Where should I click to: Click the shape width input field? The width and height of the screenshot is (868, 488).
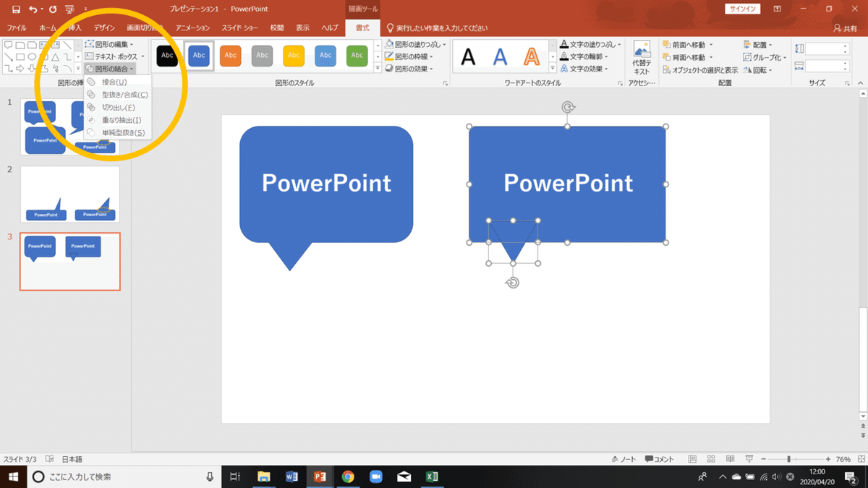[827, 66]
